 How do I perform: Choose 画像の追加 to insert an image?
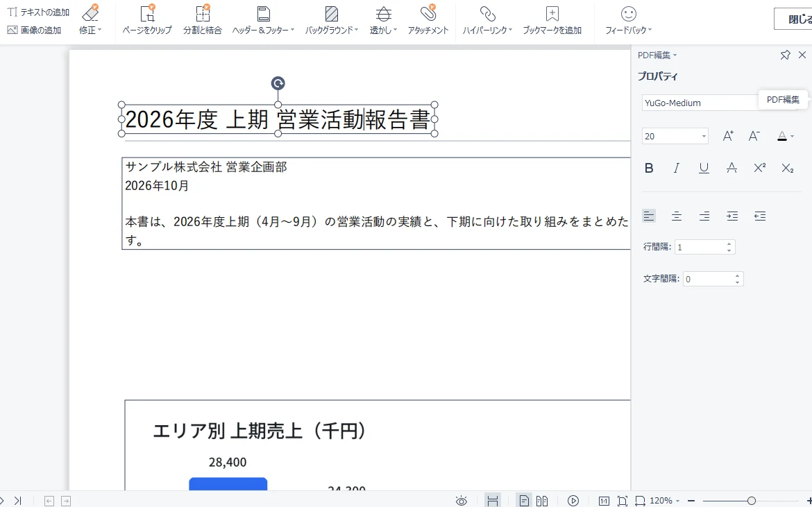[34, 30]
